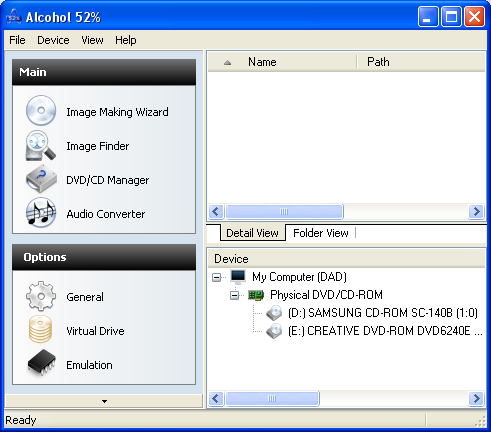This screenshot has height=432, width=491.
Task: Open DVD/CD Manager drive icon
Action: coord(41,179)
